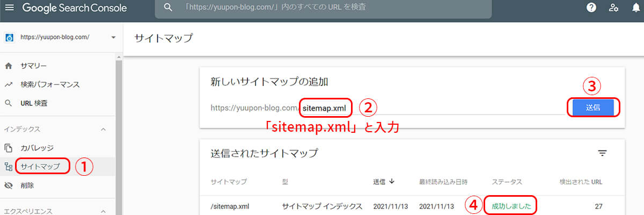The image size is (644, 215).
Task: Open the /sitemap.xml row
Action: [412, 206]
